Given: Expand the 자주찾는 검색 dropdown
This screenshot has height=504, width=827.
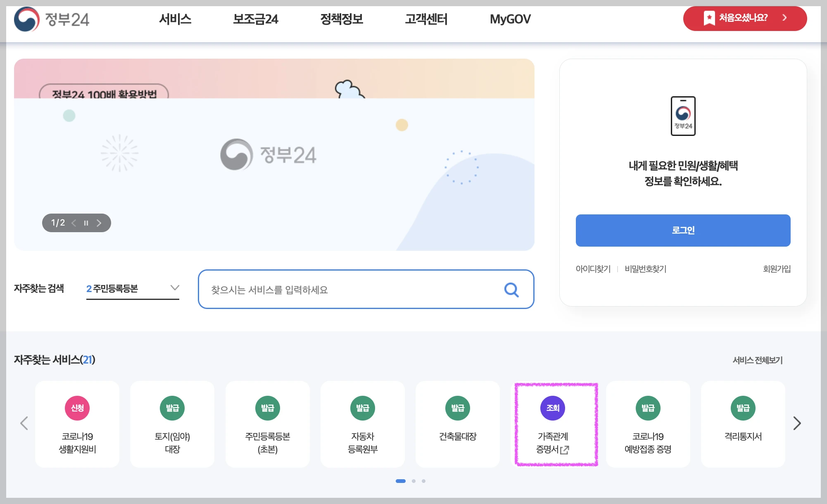Looking at the screenshot, I should tap(175, 288).
